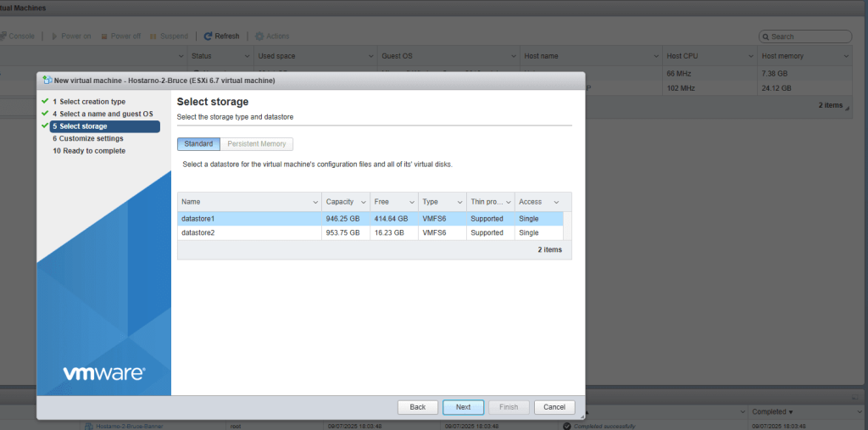Click the Suspend pause icon
868x430 pixels.
pos(153,36)
